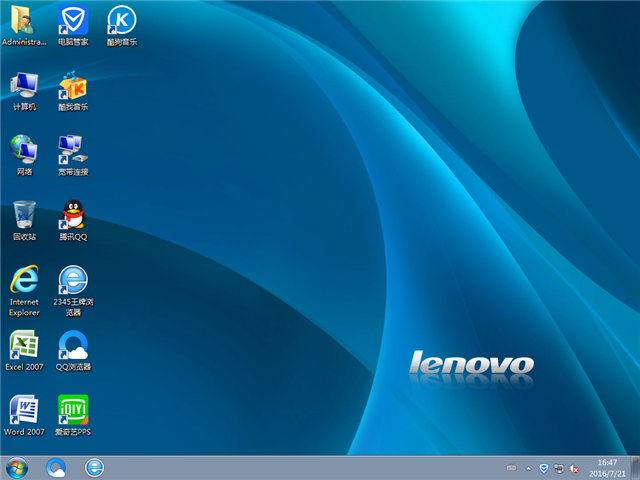Viewport: 640px width, 480px height.
Task: Click the 腾讯QQ penguin icon
Action: pos(73,215)
